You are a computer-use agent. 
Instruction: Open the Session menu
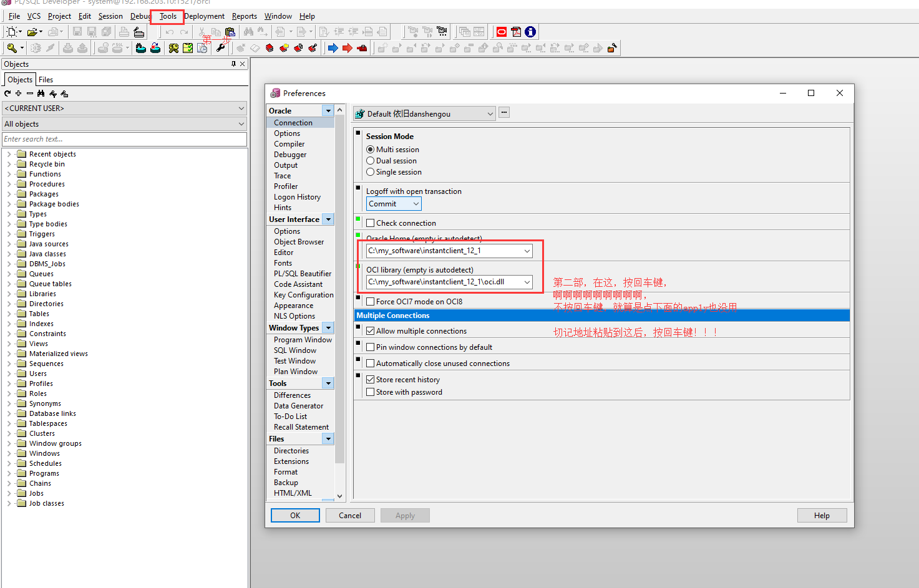point(110,16)
